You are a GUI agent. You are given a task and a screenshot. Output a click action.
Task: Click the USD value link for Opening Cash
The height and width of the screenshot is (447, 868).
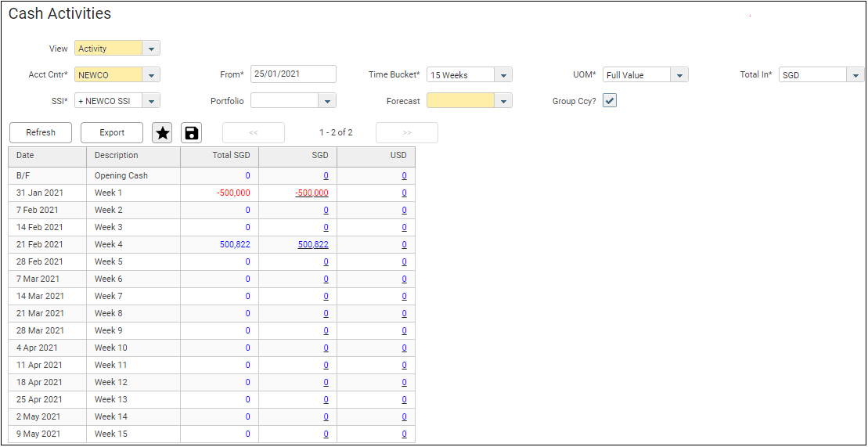(404, 176)
